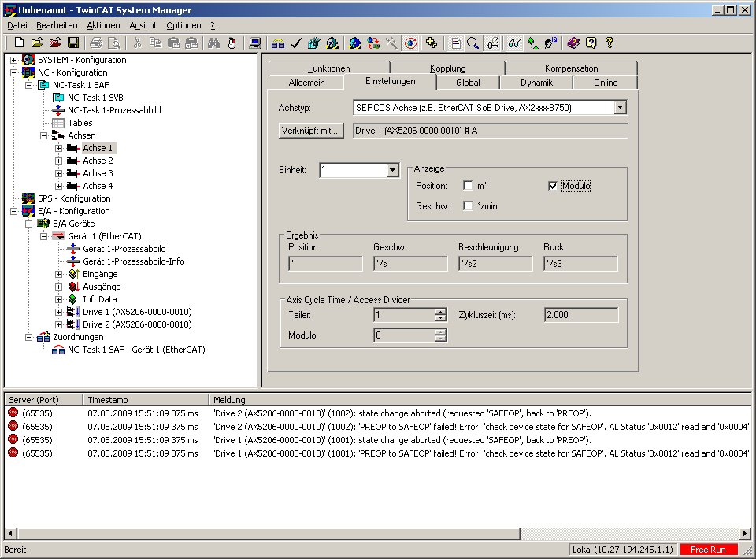Open the Kompensation tab

(x=572, y=68)
